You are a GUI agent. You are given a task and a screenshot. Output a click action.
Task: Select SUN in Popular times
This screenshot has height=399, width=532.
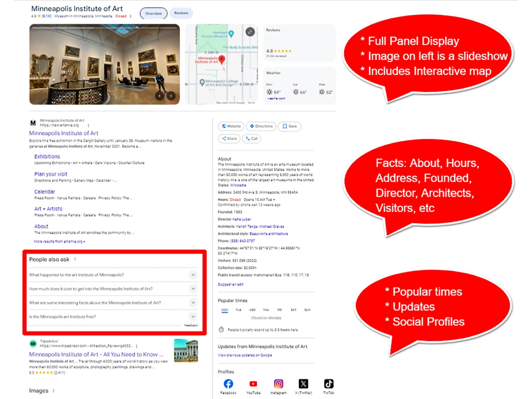[x=307, y=310]
